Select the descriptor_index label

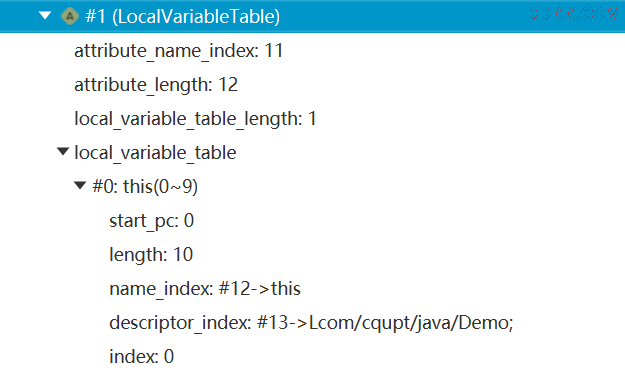click(180, 323)
